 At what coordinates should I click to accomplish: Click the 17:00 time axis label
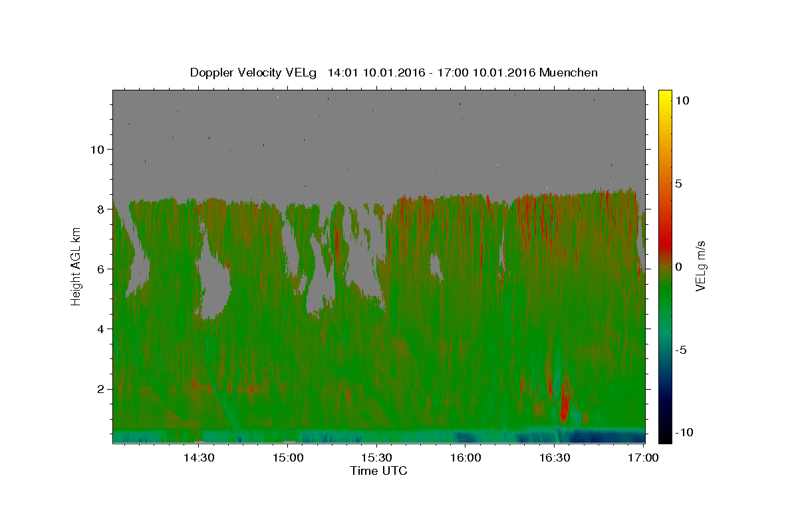click(x=643, y=458)
